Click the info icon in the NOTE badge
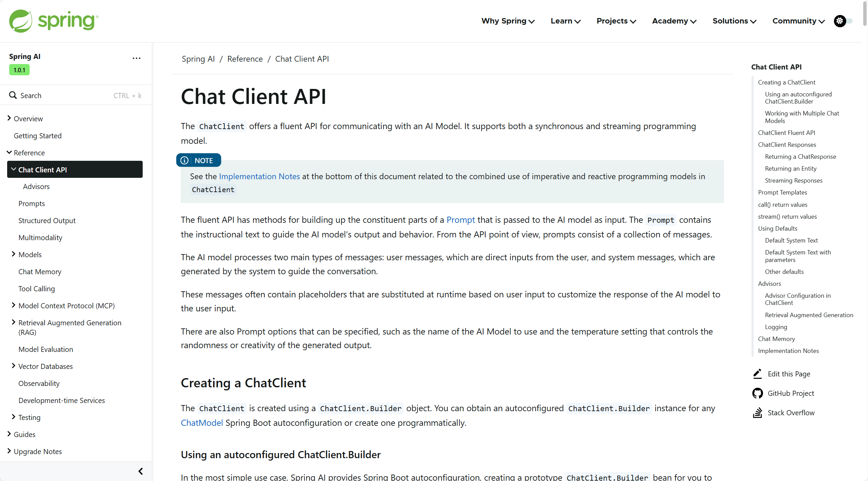Screen dimensions: 868x481 184,160
